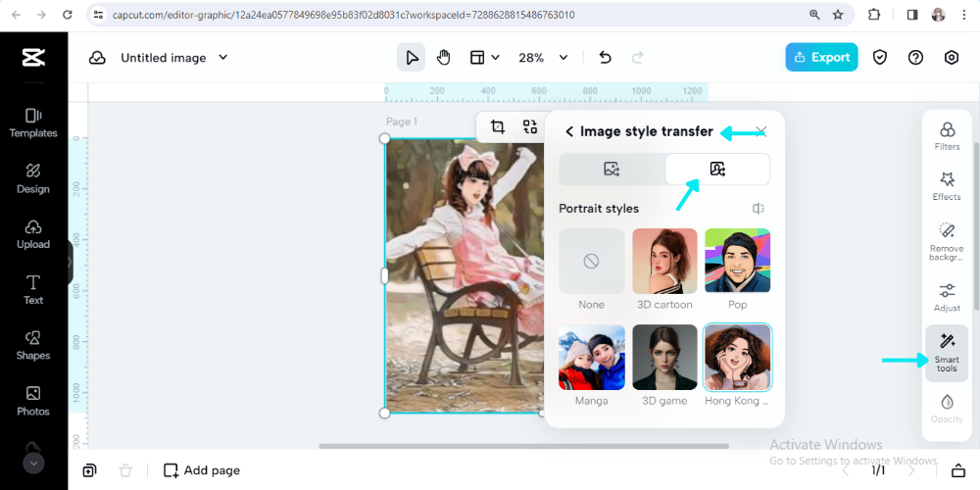This screenshot has width=980, height=490.
Task: Apply the 3D cartoon portrait style
Action: pyautogui.click(x=664, y=270)
